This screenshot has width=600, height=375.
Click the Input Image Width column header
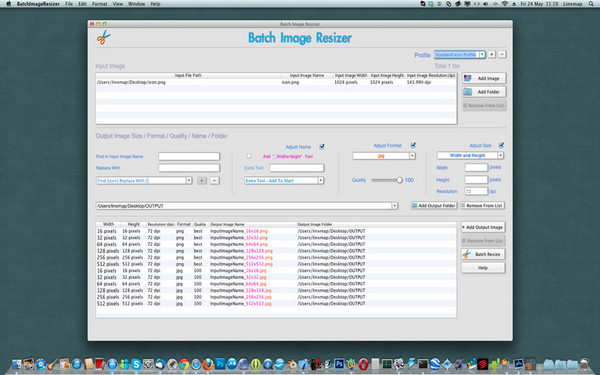(351, 75)
